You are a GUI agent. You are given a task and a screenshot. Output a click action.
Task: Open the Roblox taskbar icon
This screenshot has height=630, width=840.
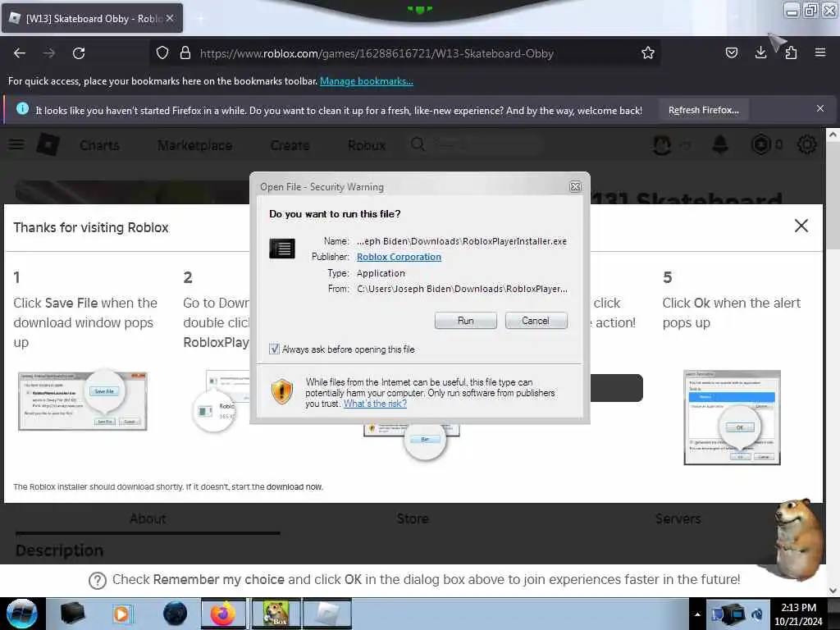coord(326,614)
